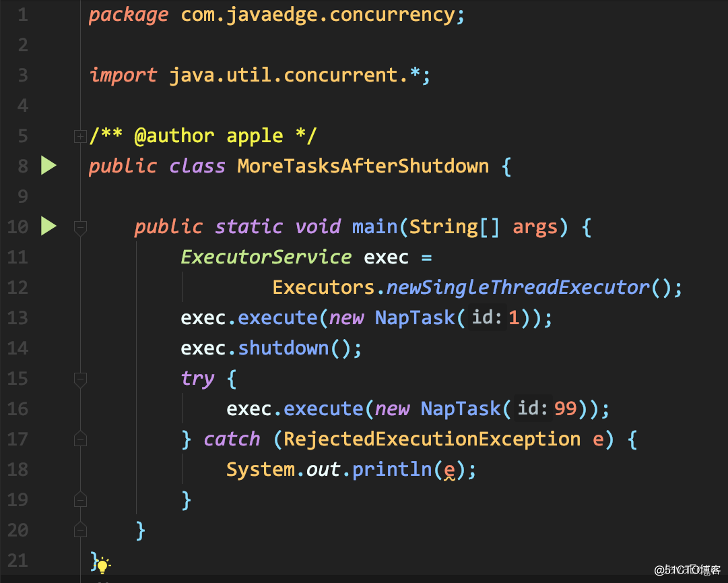The image size is (728, 583).
Task: Collapse the try block fold marker
Action: click(x=80, y=379)
